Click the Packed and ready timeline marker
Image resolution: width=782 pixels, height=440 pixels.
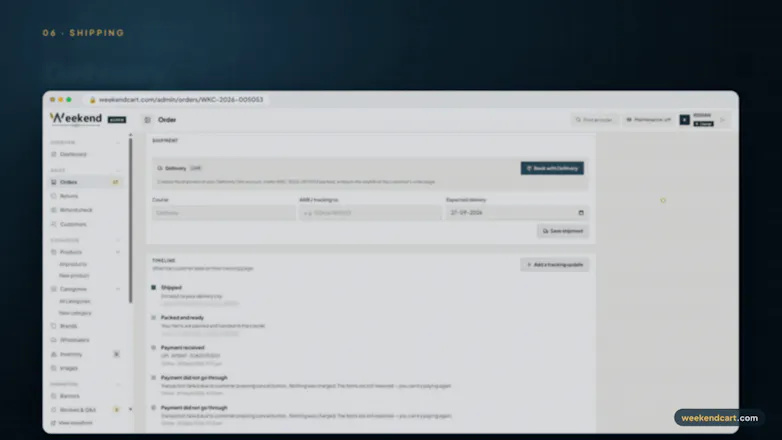click(x=154, y=317)
